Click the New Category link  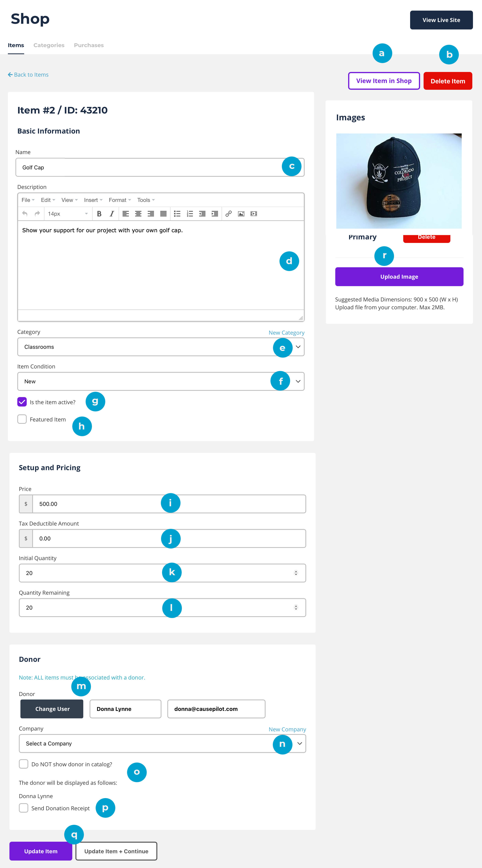point(287,333)
